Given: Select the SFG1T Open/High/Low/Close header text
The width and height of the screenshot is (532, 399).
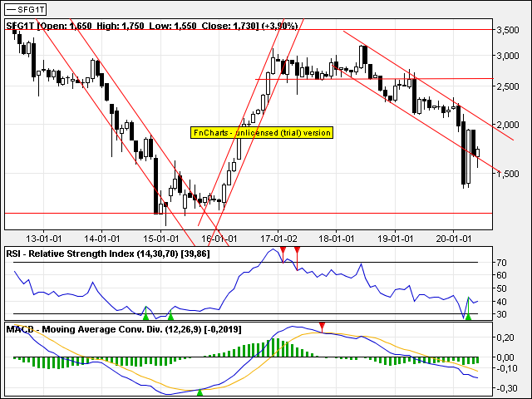Looking at the screenshot, I should 152,26.
